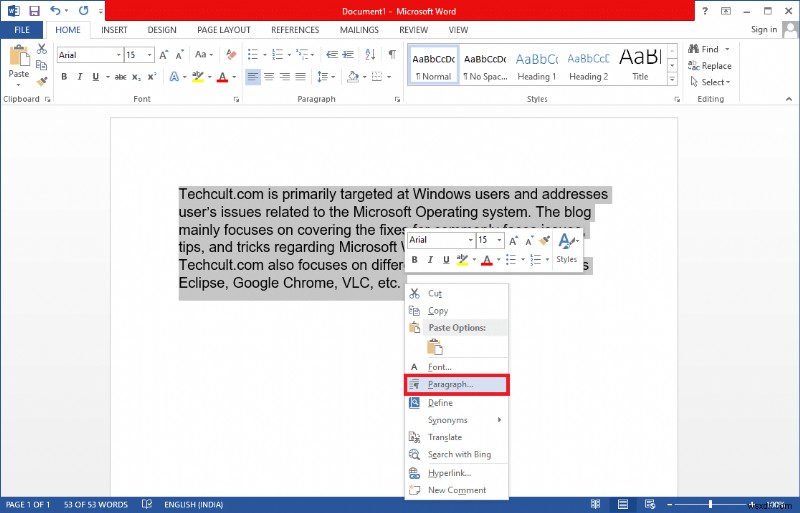Click the Save icon in title bar
The width and height of the screenshot is (800, 513).
[x=34, y=10]
